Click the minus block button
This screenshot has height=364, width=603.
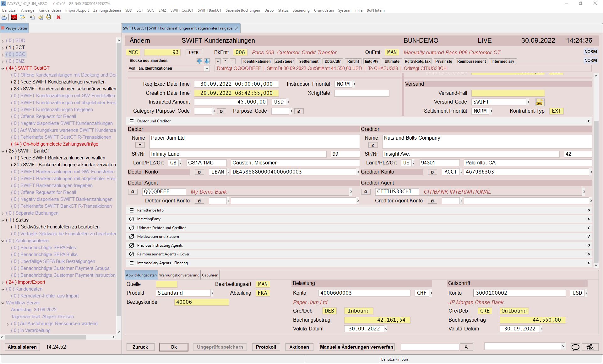pos(233,62)
